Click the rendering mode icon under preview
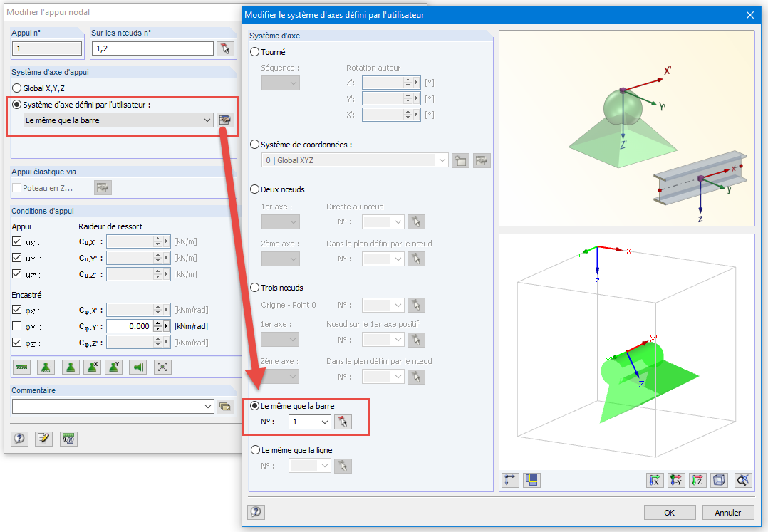Viewport: 768px width, 532px height. 531,480
